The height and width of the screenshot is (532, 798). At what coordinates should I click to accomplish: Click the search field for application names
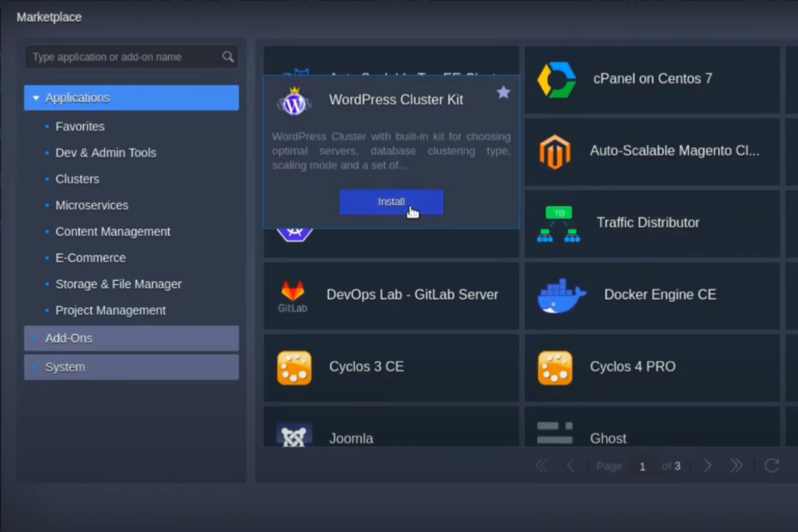click(131, 57)
